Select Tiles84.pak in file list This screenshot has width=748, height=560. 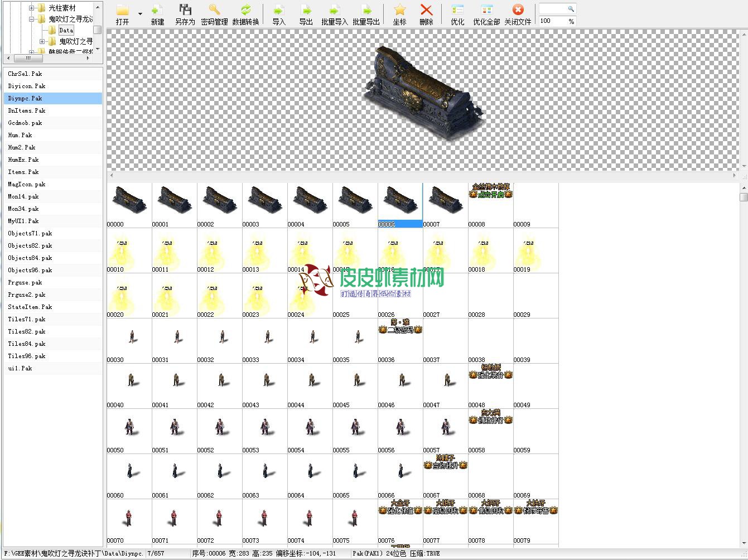coord(53,344)
